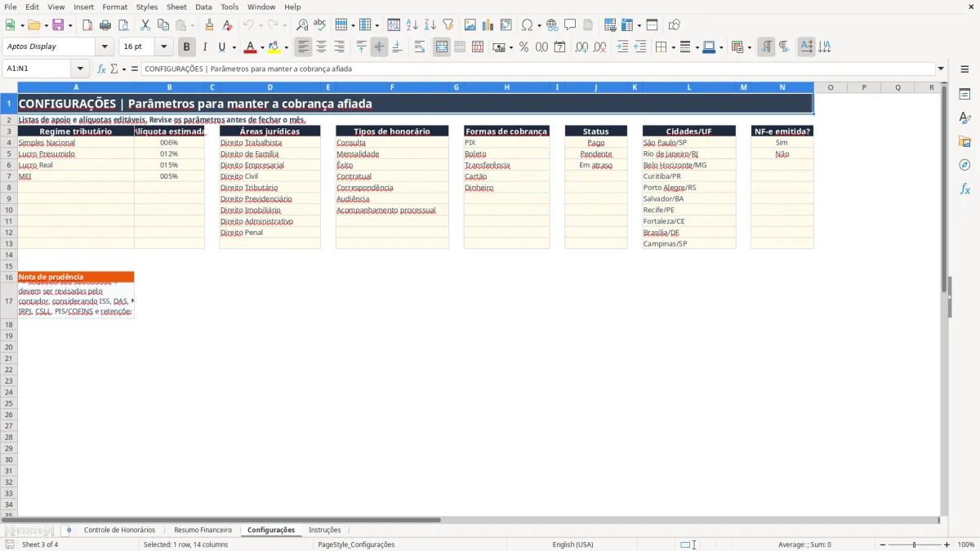The width and height of the screenshot is (980, 551).
Task: Toggle Bold formatting
Action: (186, 47)
